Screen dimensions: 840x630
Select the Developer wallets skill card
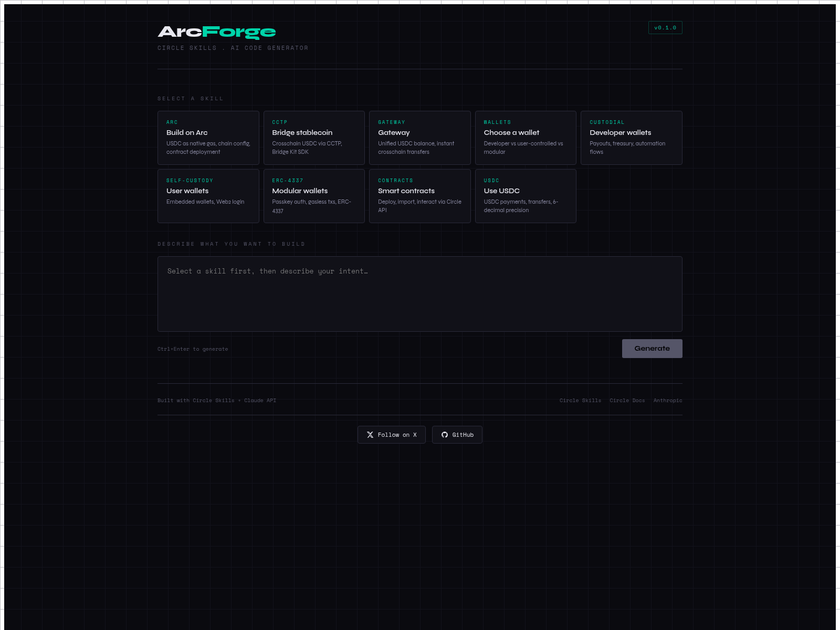632,138
